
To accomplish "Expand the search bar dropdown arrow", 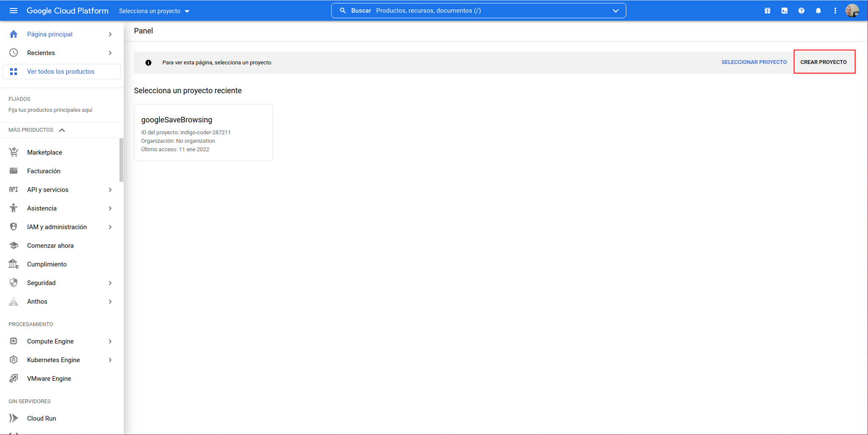I will tap(615, 11).
